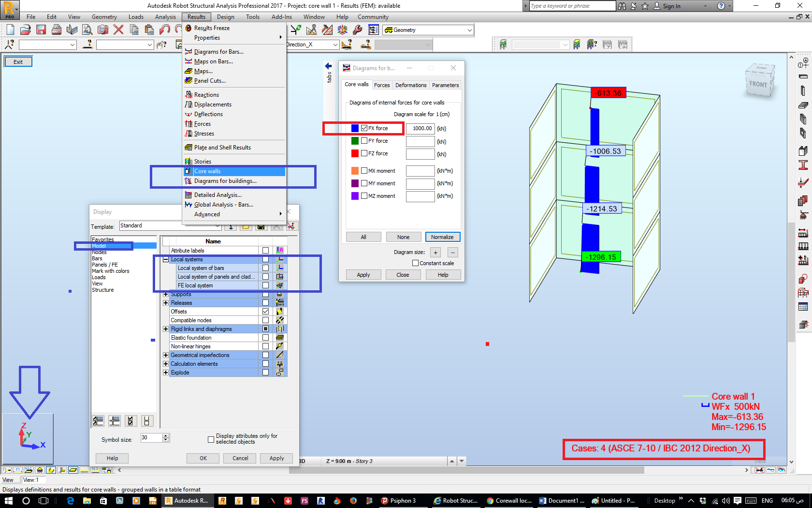Expand the Supports tree item
This screenshot has height=508, width=812.
(x=166, y=294)
